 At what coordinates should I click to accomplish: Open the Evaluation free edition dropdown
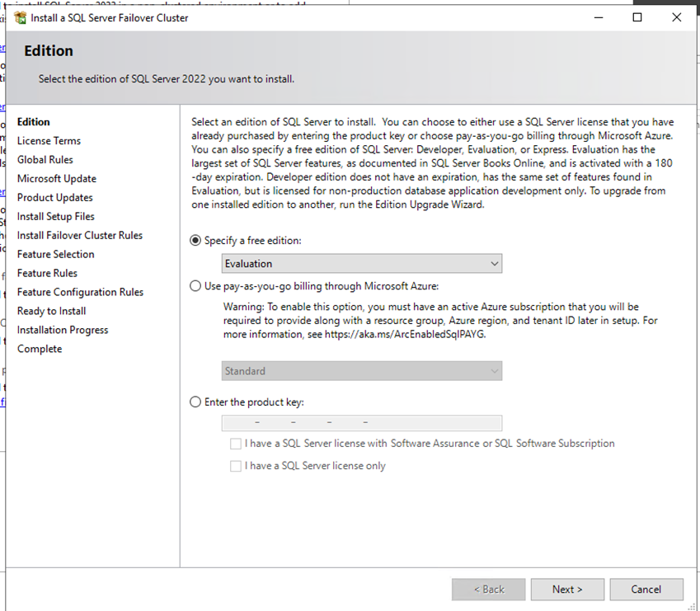pos(362,264)
